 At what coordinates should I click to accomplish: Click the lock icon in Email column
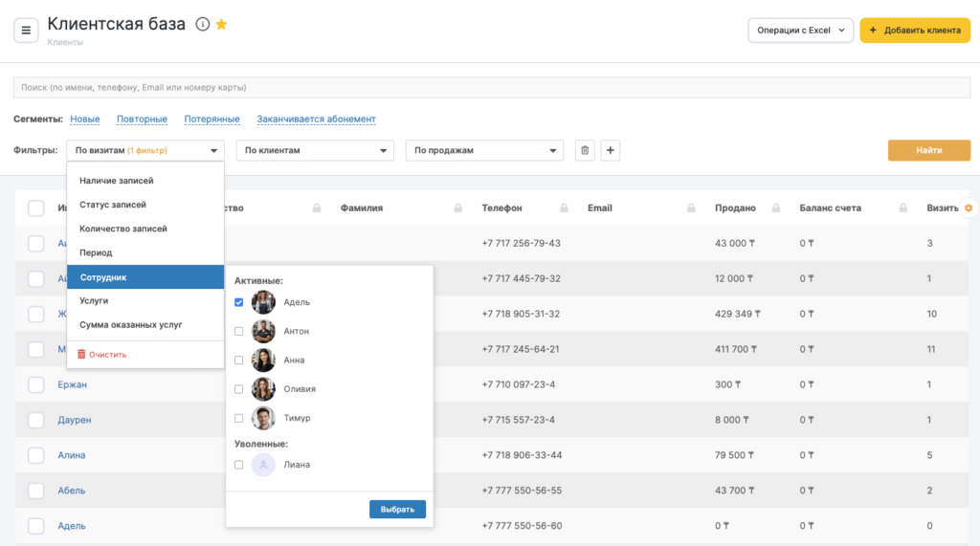pos(691,208)
